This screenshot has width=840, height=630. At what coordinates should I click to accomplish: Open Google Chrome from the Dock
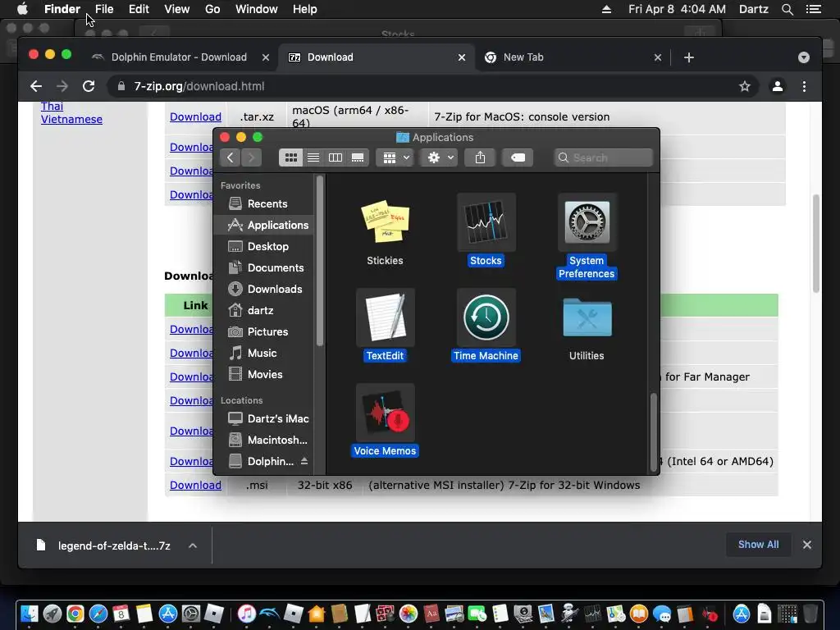(75, 614)
